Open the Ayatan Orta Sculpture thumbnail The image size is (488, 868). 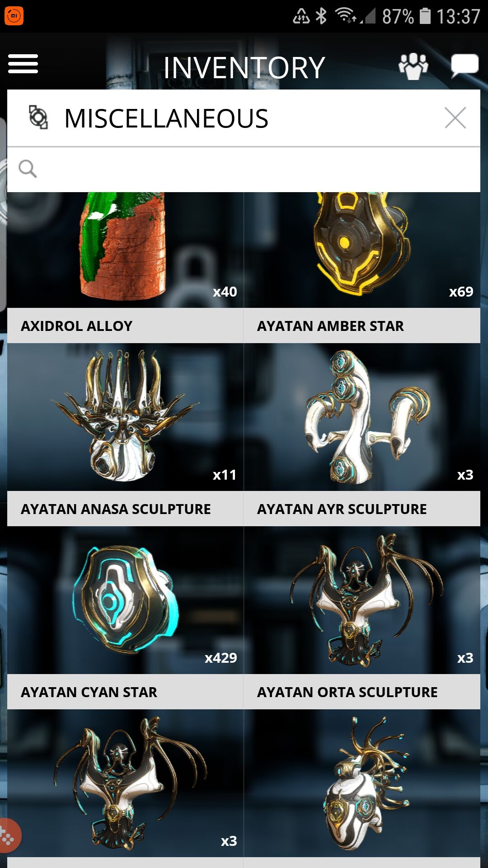coord(362,600)
